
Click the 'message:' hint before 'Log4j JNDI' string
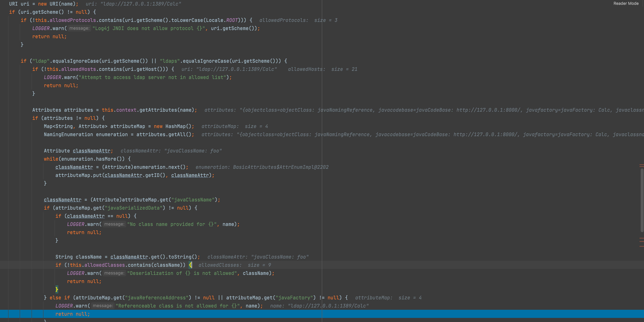(79, 28)
